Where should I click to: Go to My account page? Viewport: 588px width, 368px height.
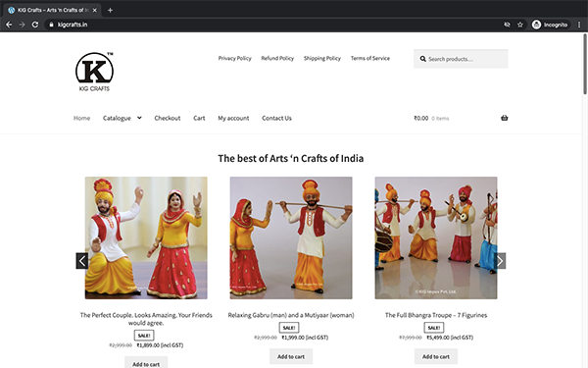click(233, 118)
